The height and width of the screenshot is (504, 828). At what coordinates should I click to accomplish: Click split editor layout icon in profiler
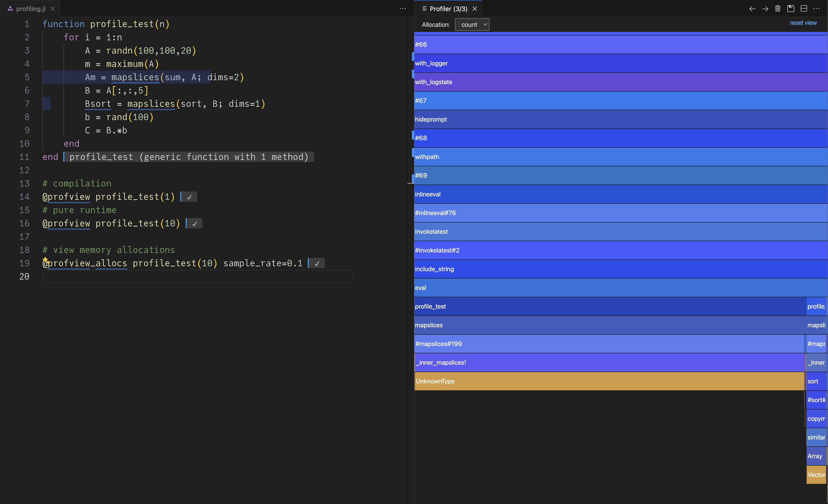pyautogui.click(x=803, y=9)
